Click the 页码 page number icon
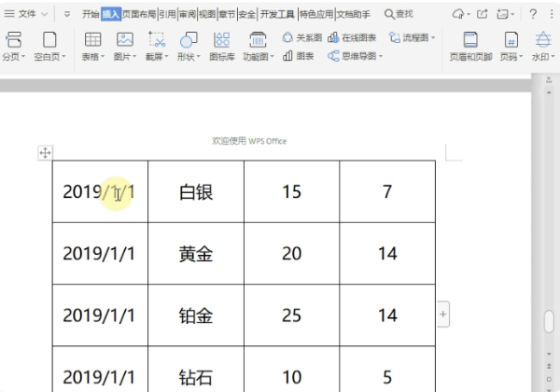The height and width of the screenshot is (392, 560). (511, 39)
